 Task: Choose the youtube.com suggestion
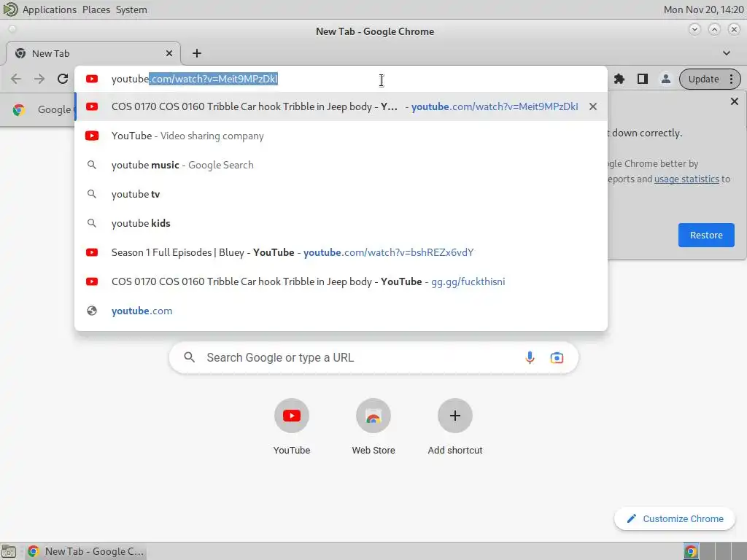click(341, 311)
